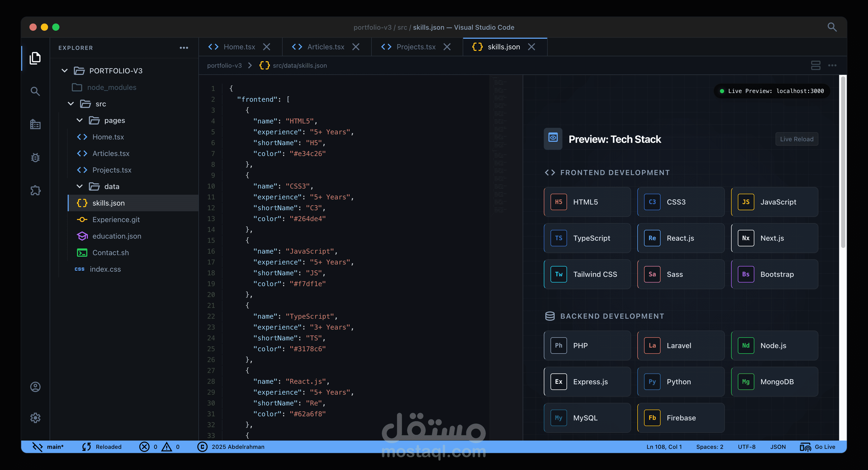Open the JSON language mode selector
The width and height of the screenshot is (868, 470).
[778, 447]
